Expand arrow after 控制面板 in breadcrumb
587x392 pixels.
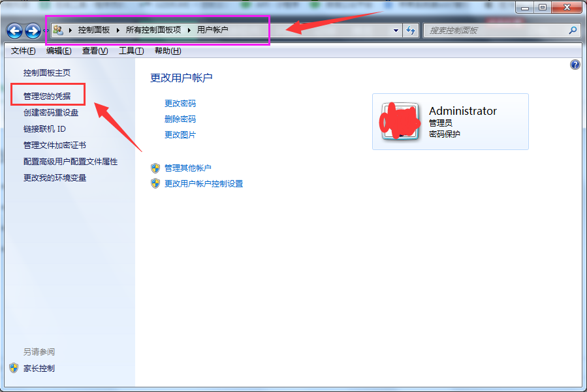coord(118,30)
